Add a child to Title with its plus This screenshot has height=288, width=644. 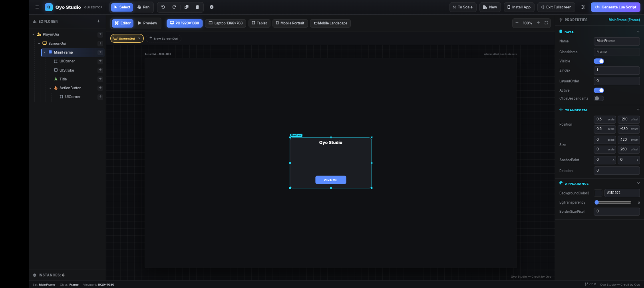[x=100, y=79]
